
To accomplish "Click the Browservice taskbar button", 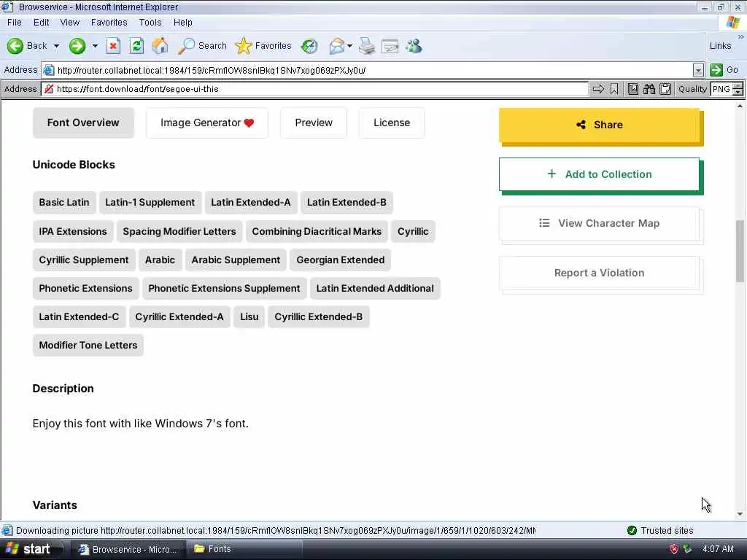I will pos(128,549).
